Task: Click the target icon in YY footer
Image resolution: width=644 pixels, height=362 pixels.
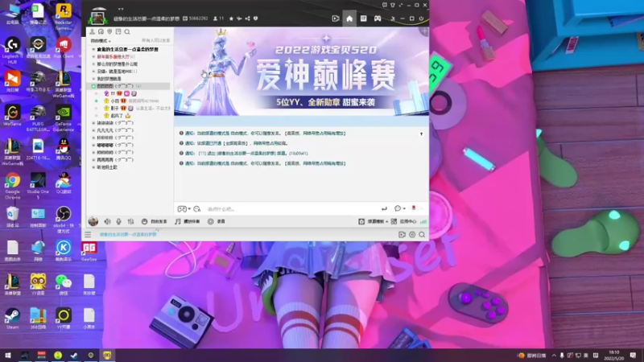Action: 412,235
